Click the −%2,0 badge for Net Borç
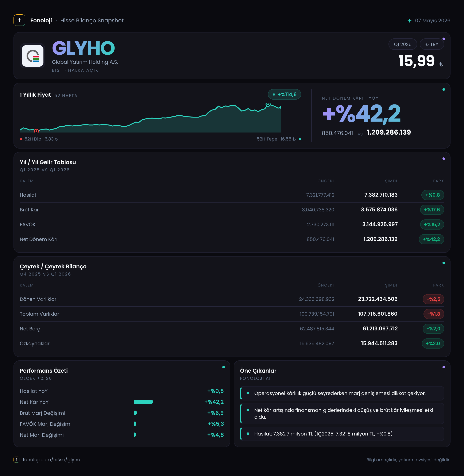Image resolution: width=464 pixels, height=476 pixels. pos(433,329)
